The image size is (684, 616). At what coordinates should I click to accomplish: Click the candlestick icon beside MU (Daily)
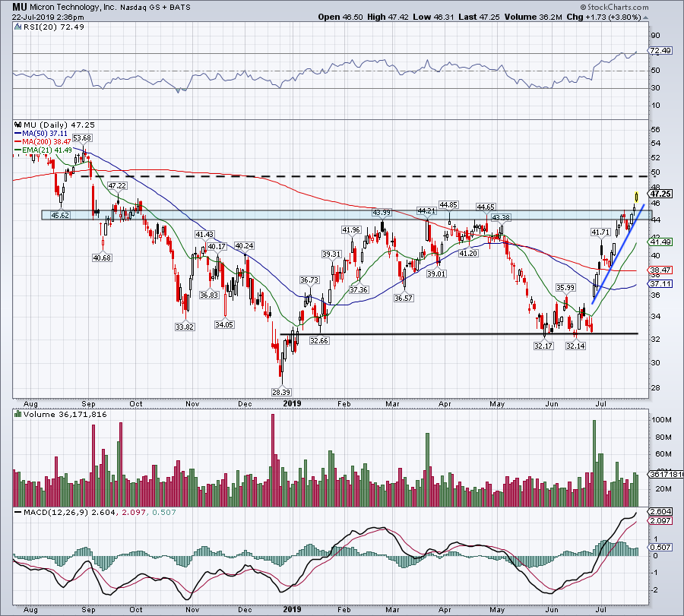[x=18, y=125]
